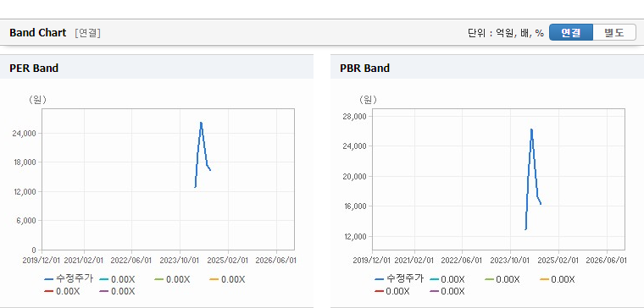Click the (원) unit label above PBR Band
Image resolution: width=644 pixels, height=308 pixels.
[368, 100]
